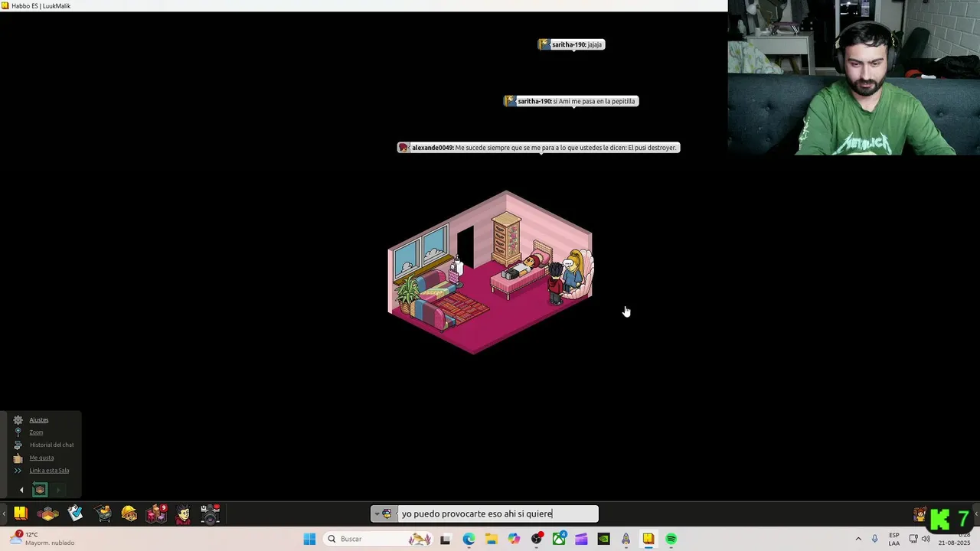Open Copilot from taskbar
The width and height of the screenshot is (980, 551).
514,539
